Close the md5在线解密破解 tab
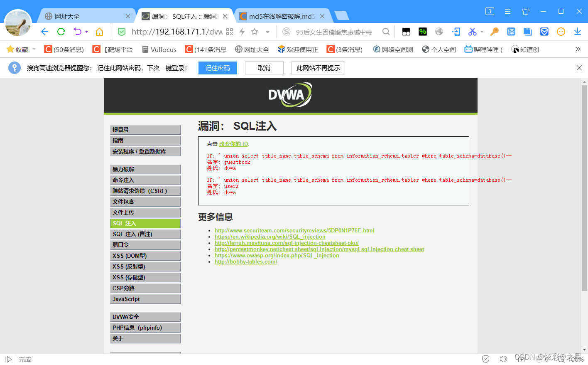 322,16
